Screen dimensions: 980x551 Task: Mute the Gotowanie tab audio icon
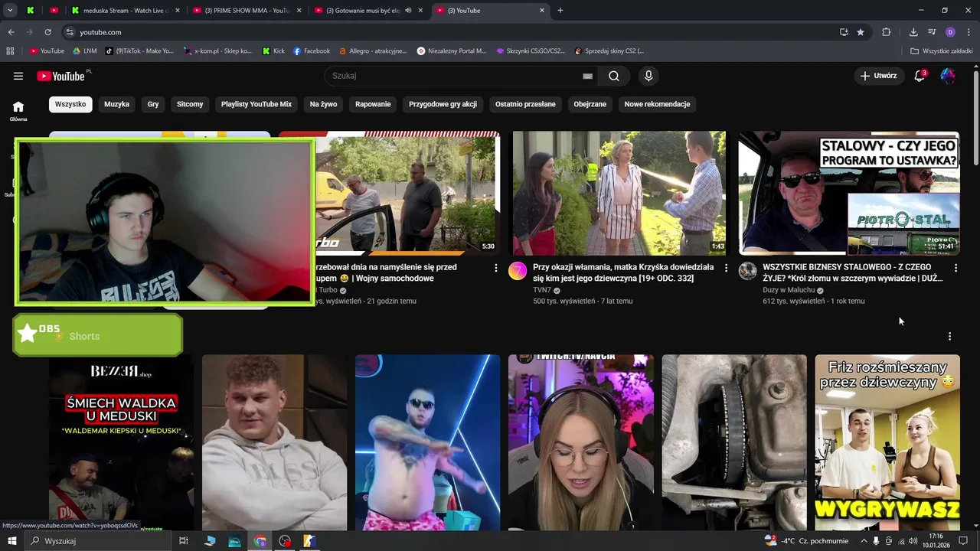(408, 11)
